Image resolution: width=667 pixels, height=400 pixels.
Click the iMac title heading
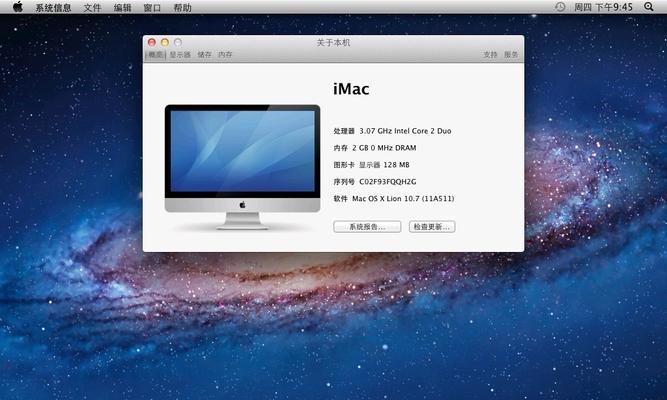click(351, 89)
